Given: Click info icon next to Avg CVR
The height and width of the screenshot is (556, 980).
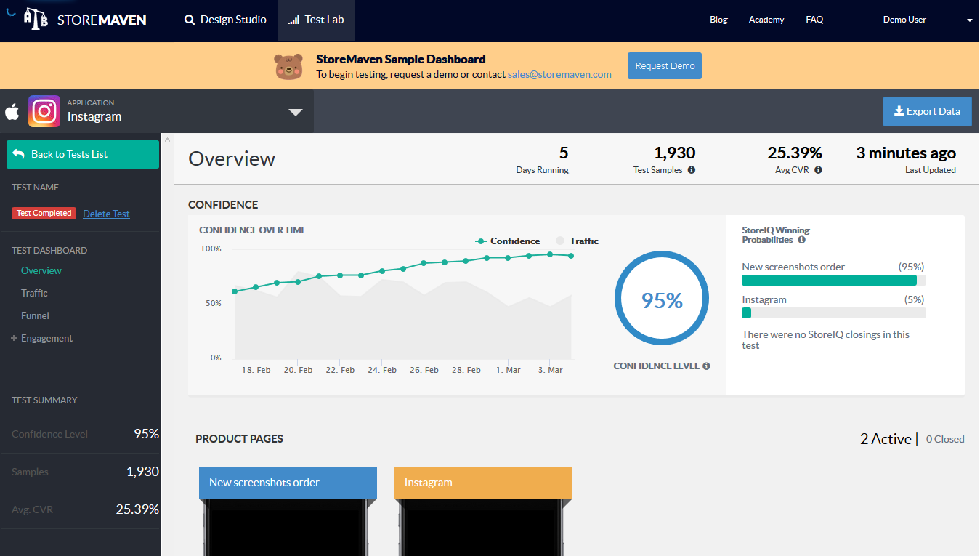Looking at the screenshot, I should 818,170.
